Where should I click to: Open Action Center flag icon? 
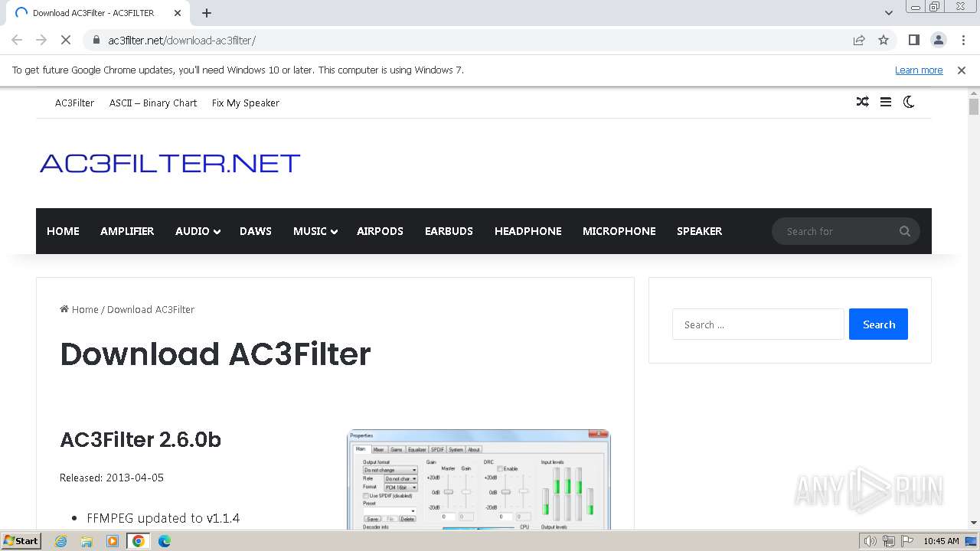coord(906,541)
